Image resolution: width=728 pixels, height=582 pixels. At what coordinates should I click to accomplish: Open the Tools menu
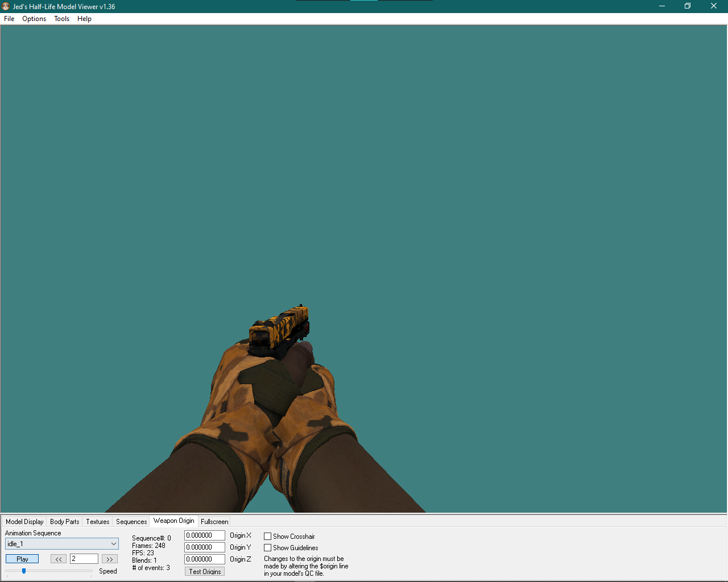61,19
